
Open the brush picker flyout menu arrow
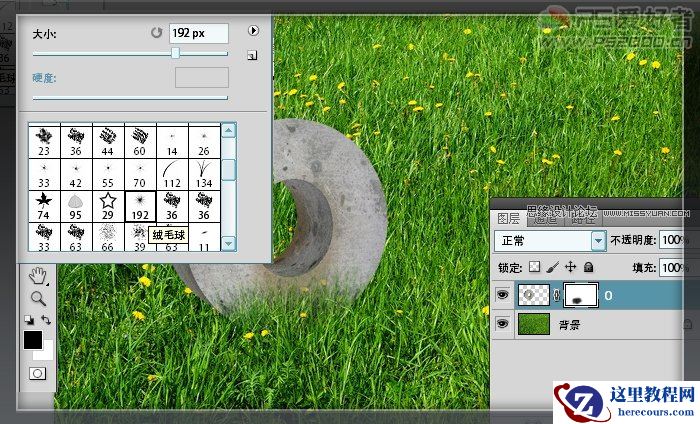coord(253,30)
